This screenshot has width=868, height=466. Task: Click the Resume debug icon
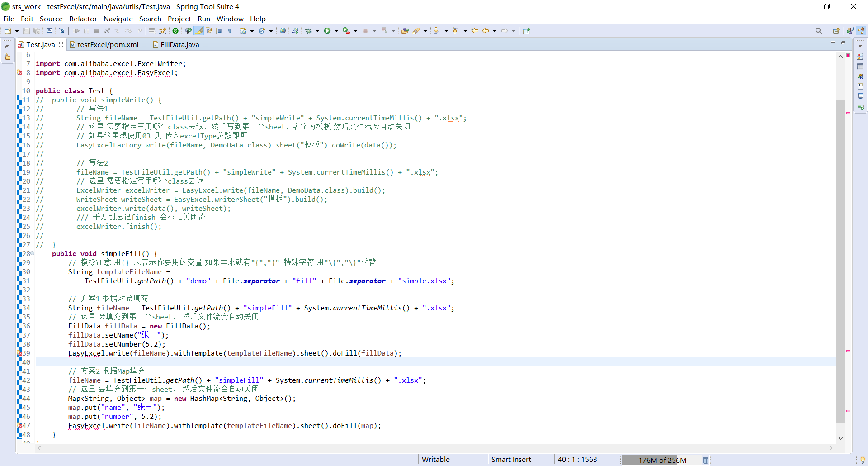[x=76, y=31]
